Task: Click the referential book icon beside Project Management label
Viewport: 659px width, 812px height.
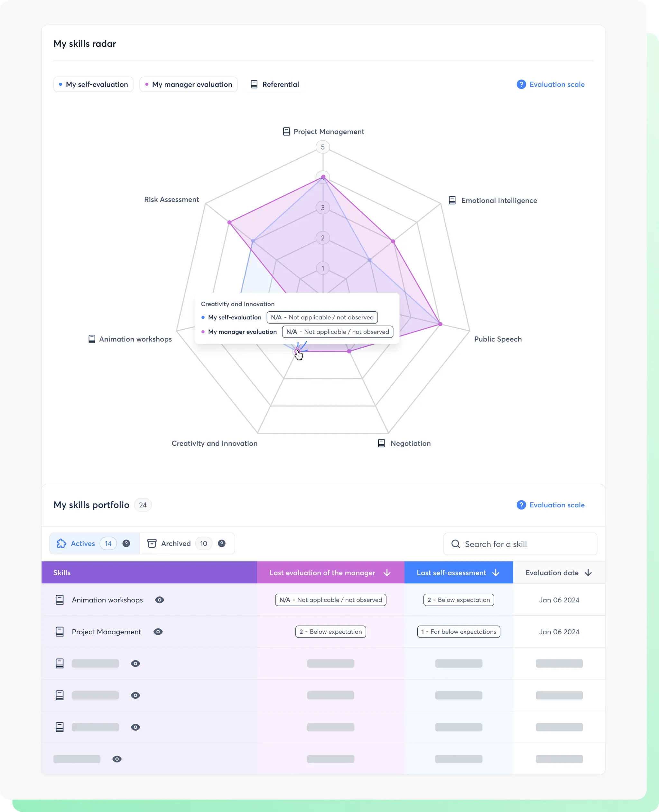Action: (x=286, y=131)
